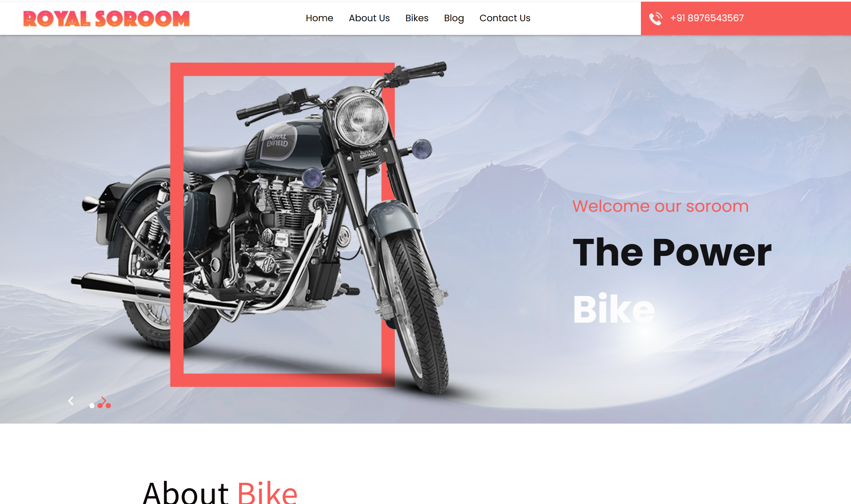Go to Bikes in navigation

click(417, 18)
